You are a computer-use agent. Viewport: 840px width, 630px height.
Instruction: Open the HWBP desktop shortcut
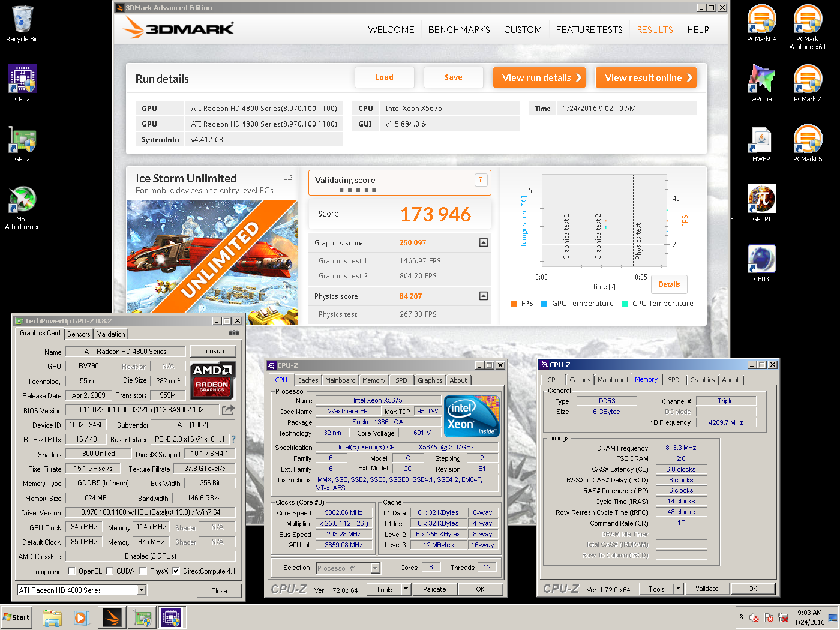coord(761,144)
